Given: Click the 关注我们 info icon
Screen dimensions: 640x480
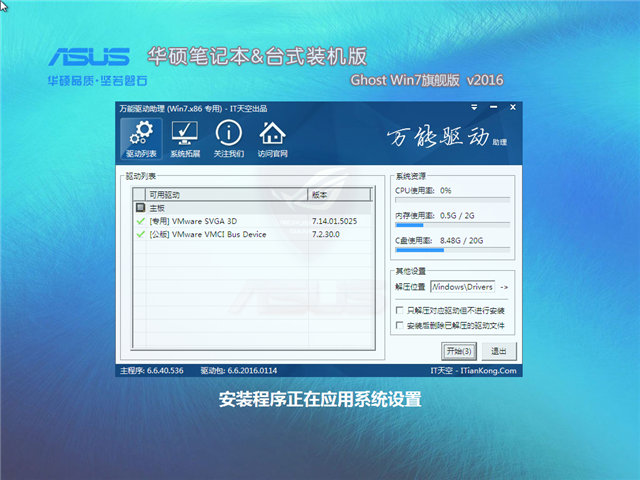Looking at the screenshot, I should tap(229, 138).
